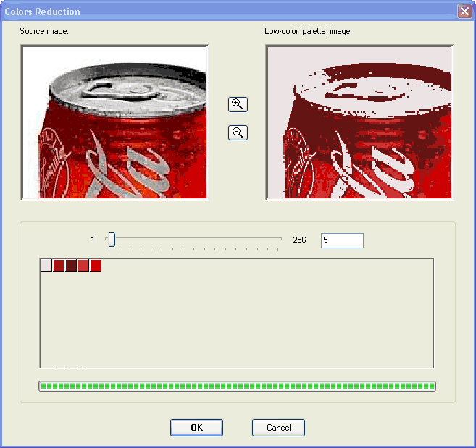476x448 pixels.
Task: Click the green progress bar
Action: point(237,386)
